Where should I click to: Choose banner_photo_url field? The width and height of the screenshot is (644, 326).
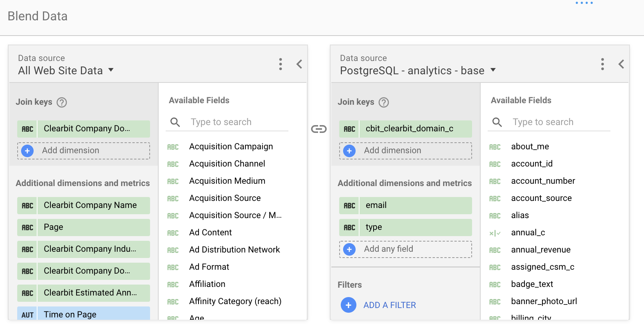[544, 301]
